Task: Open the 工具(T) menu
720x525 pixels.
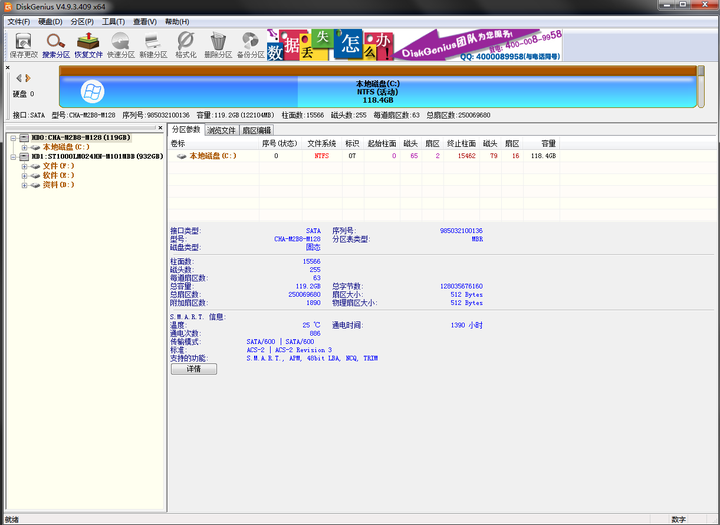Action: (113, 22)
